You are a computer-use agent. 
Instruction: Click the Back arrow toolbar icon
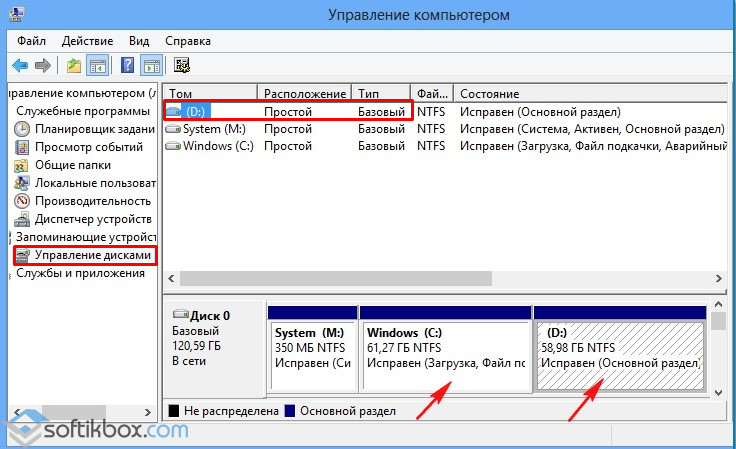click(x=20, y=66)
